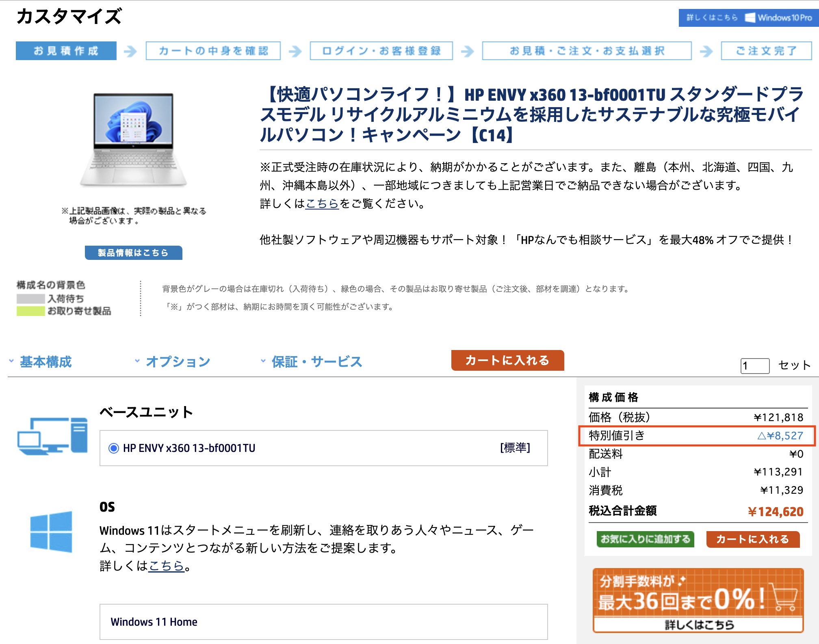The width and height of the screenshot is (819, 644).
Task: Click the 価格(税抜) ¥121,818 value
Action: [x=778, y=417]
